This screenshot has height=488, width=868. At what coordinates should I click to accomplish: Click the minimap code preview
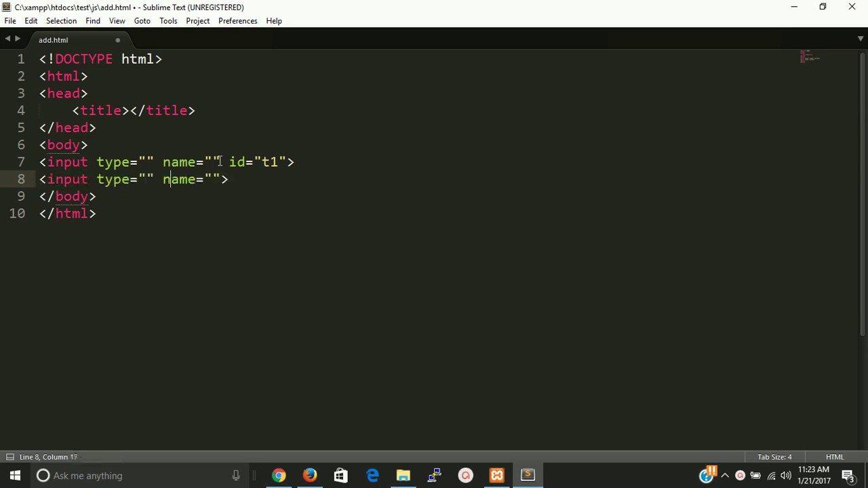tap(810, 56)
